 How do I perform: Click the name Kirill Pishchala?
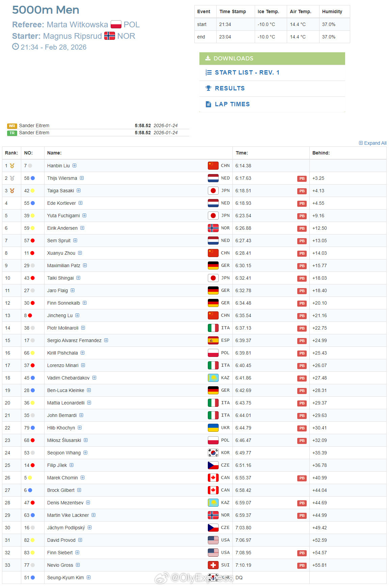coord(62,353)
